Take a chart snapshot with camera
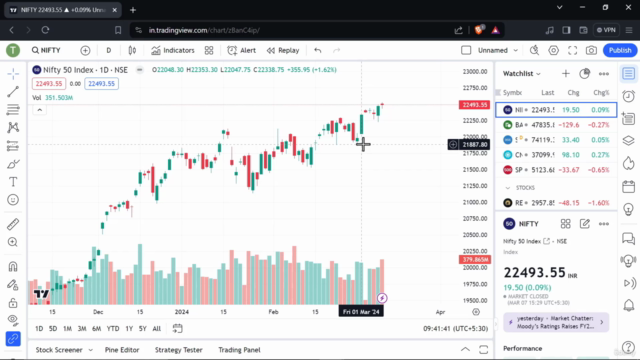The image size is (640, 360). tap(591, 50)
